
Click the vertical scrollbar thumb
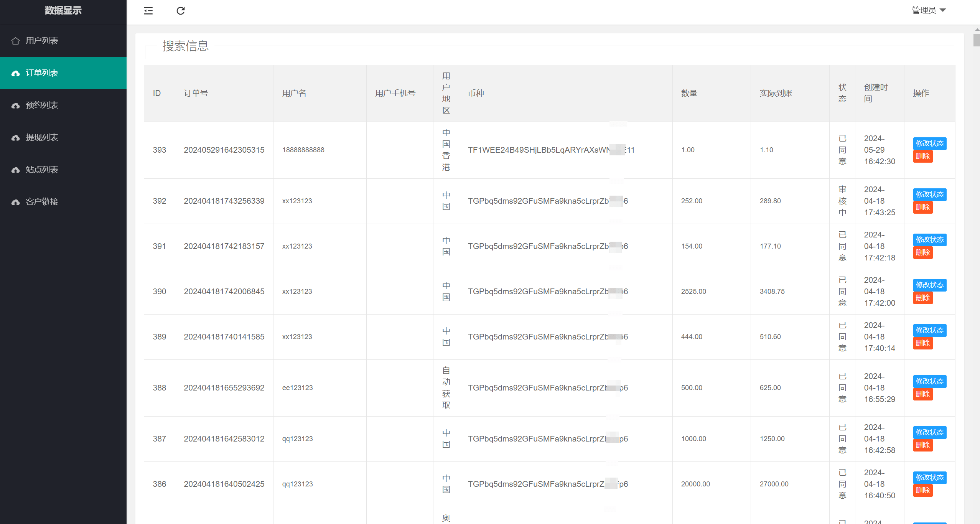[x=976, y=40]
